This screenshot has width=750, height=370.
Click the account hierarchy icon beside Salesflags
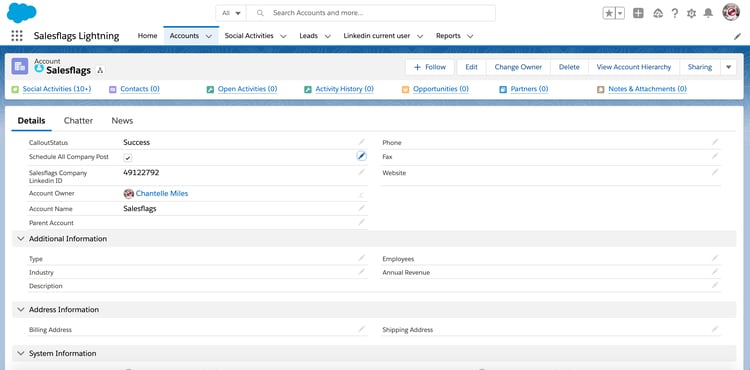click(x=100, y=70)
